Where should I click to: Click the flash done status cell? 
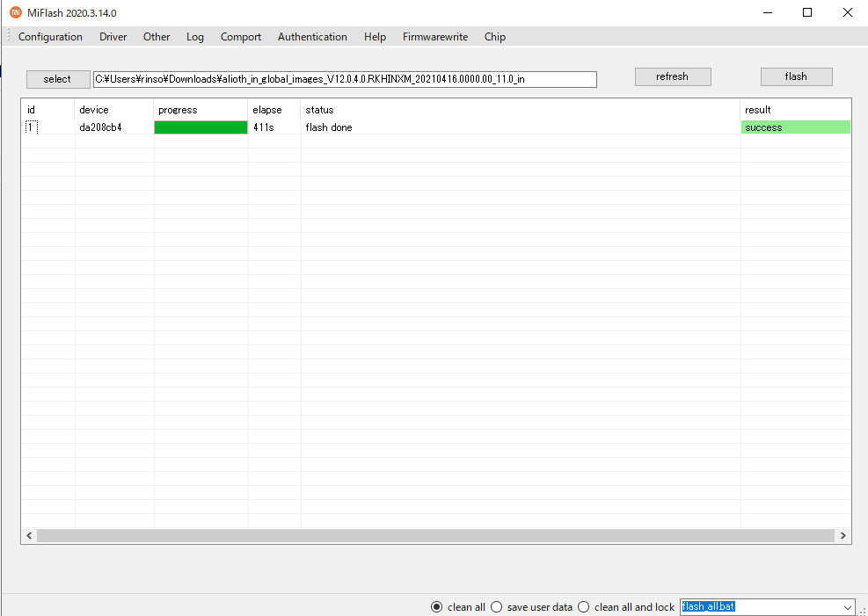point(521,127)
